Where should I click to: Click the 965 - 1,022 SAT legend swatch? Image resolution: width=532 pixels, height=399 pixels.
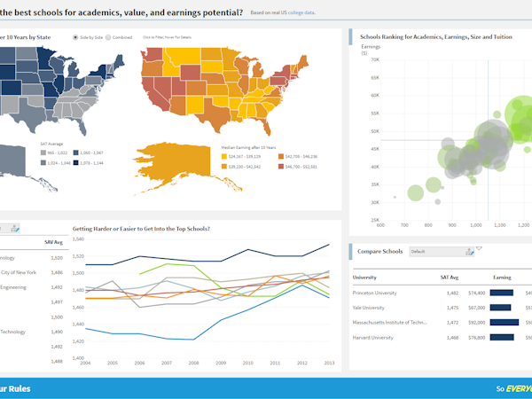(43, 153)
